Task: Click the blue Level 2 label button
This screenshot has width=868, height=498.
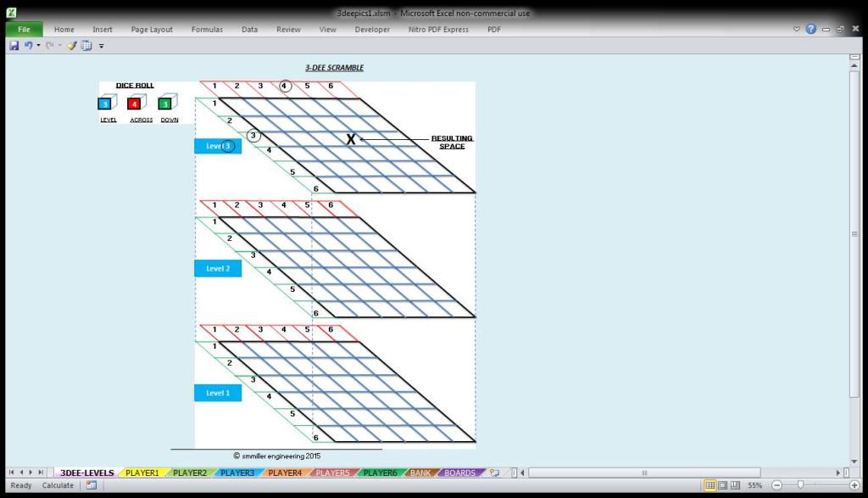Action: tap(218, 269)
